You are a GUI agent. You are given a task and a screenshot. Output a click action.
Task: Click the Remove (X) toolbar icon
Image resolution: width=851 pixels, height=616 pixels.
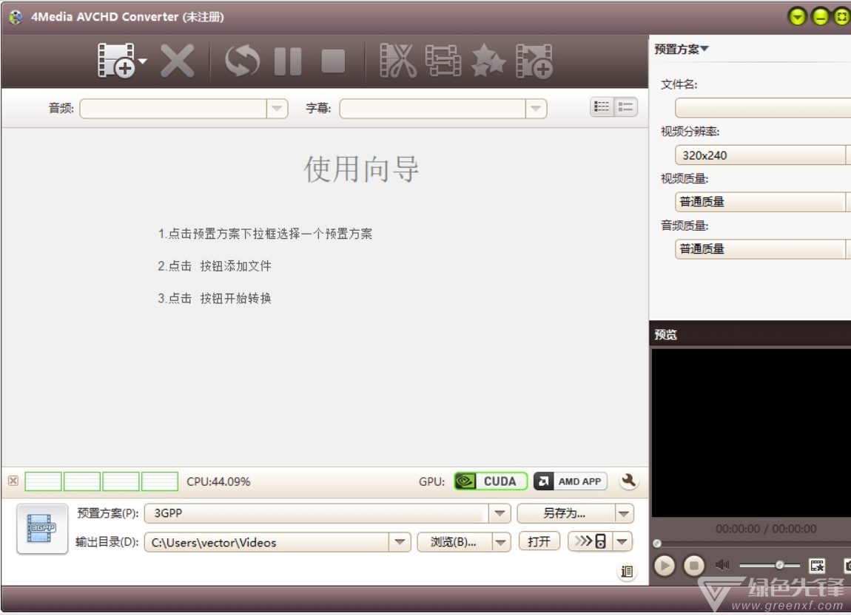pos(177,61)
